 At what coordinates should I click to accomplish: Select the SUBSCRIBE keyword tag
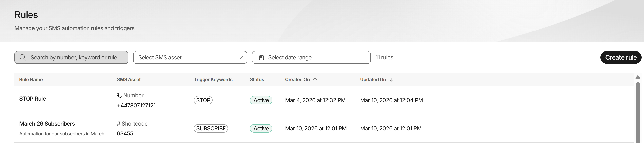(x=211, y=128)
